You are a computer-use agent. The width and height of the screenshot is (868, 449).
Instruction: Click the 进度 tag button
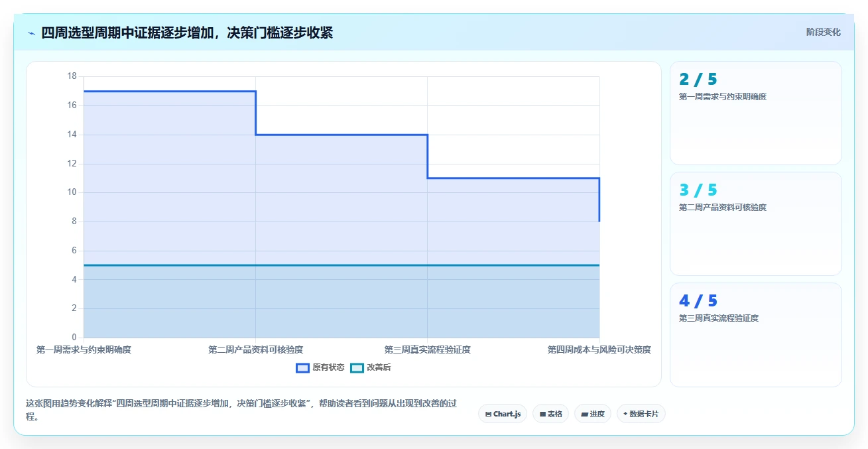coord(593,414)
